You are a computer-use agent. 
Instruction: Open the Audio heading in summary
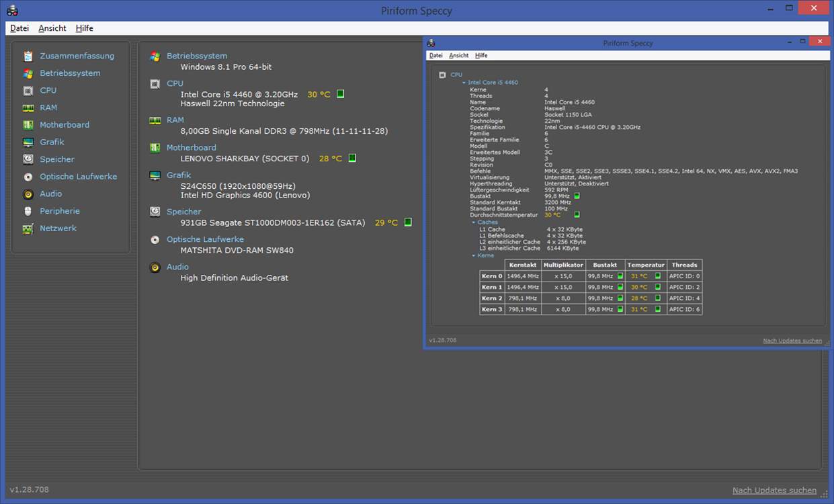[x=178, y=267]
